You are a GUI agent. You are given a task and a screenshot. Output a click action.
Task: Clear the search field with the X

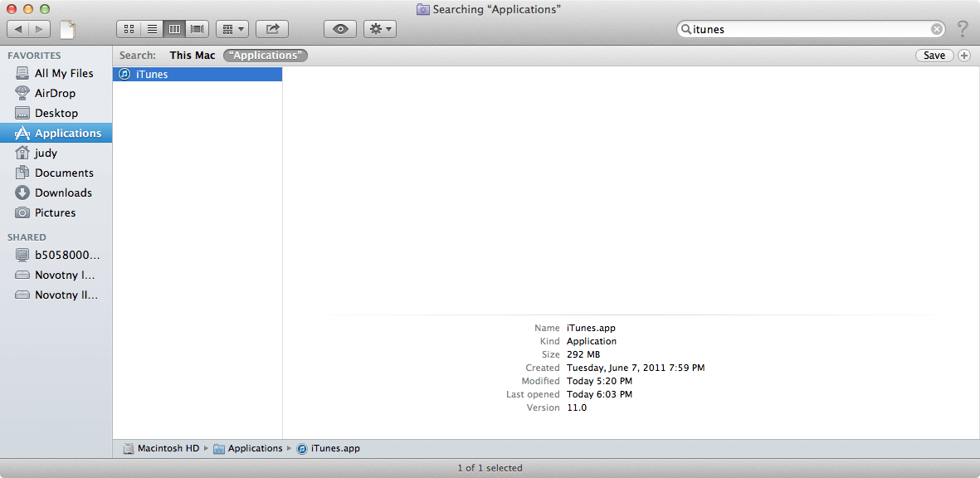click(936, 29)
